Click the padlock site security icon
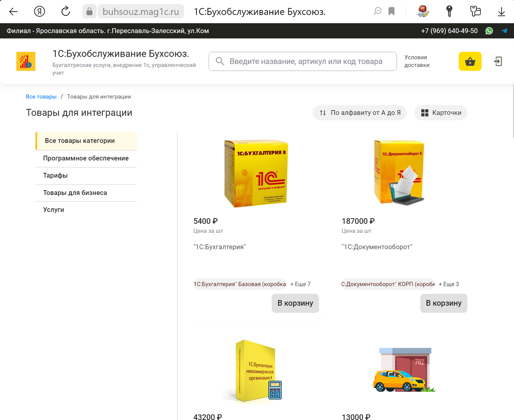Screen dimensions: 514x420 click(89, 12)
